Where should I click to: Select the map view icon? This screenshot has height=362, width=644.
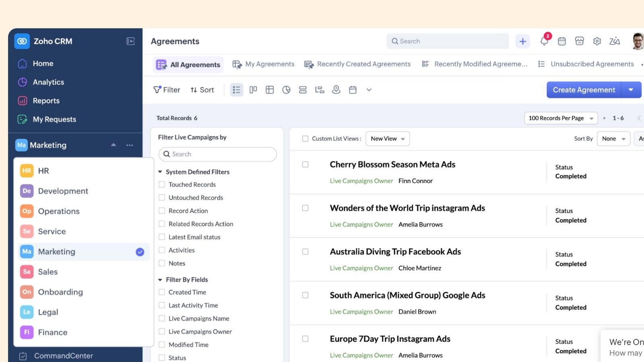coord(336,90)
